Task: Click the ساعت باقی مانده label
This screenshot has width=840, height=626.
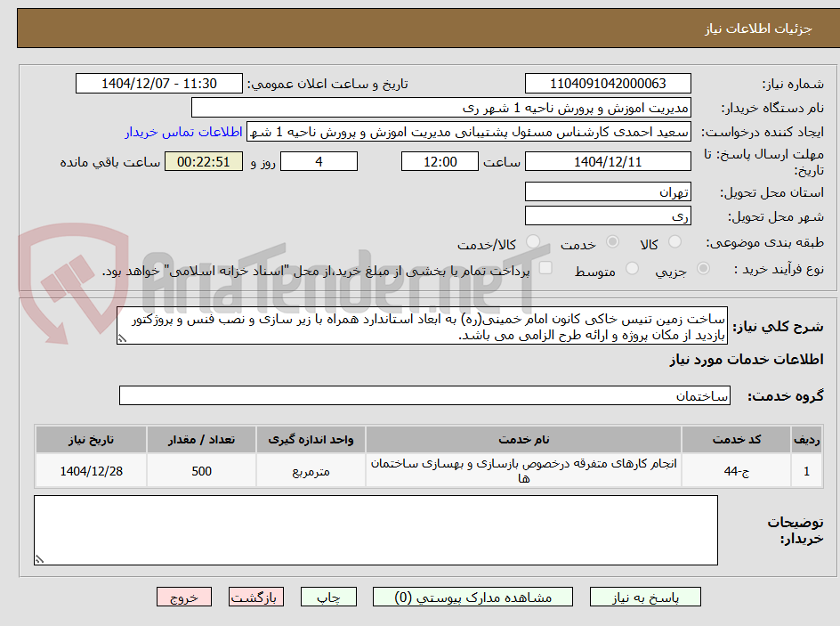Action: [x=109, y=162]
